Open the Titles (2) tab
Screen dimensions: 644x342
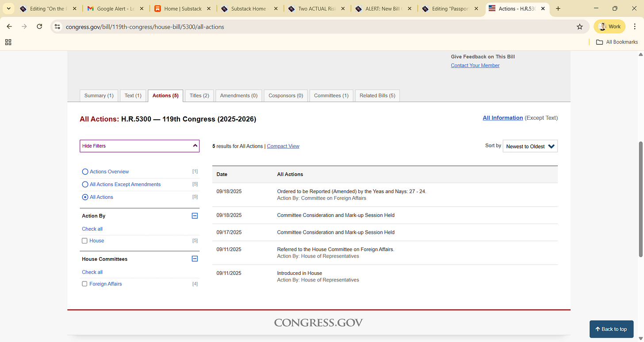199,95
